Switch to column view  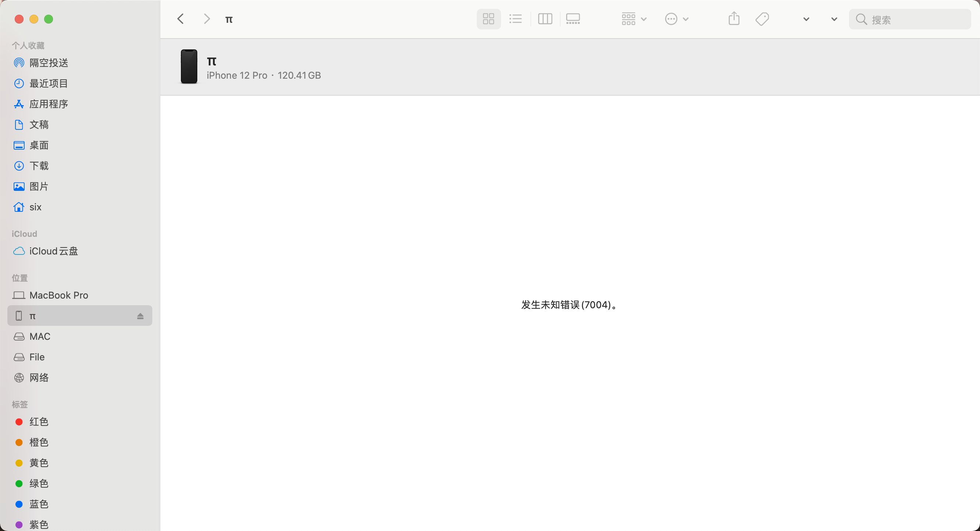(x=545, y=19)
